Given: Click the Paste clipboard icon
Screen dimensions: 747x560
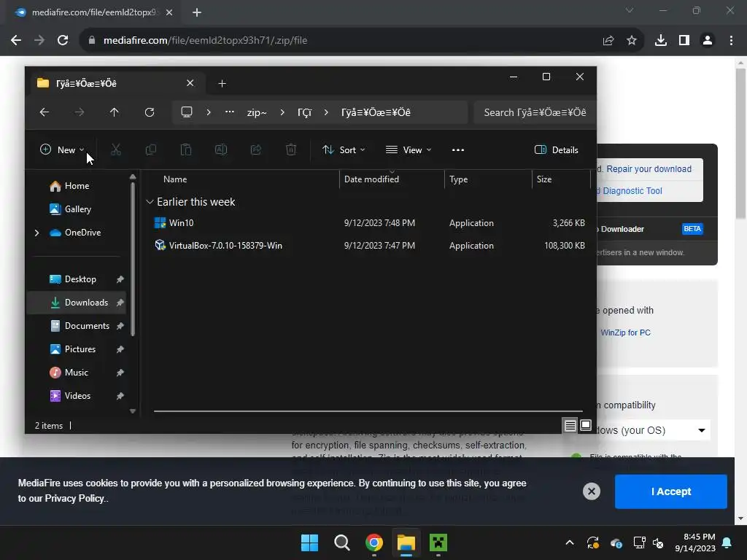Looking at the screenshot, I should click(x=186, y=150).
